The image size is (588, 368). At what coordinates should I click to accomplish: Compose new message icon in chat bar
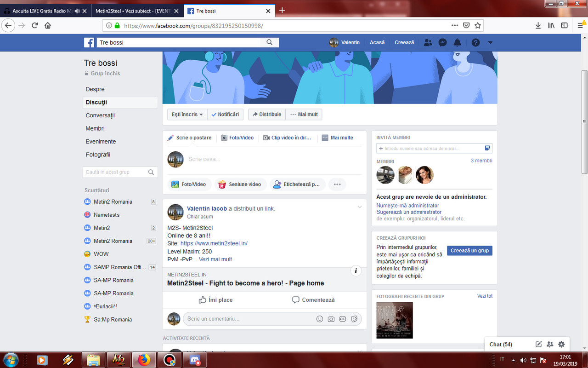pos(539,344)
